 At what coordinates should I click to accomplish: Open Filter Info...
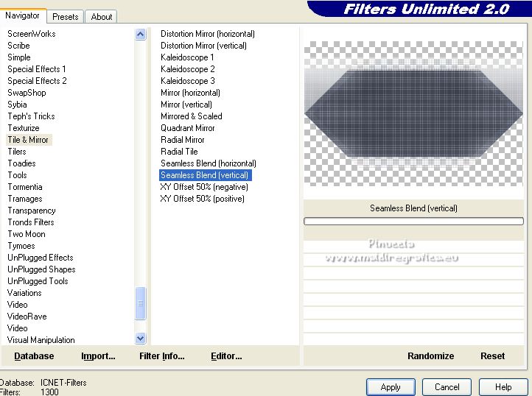click(x=162, y=356)
